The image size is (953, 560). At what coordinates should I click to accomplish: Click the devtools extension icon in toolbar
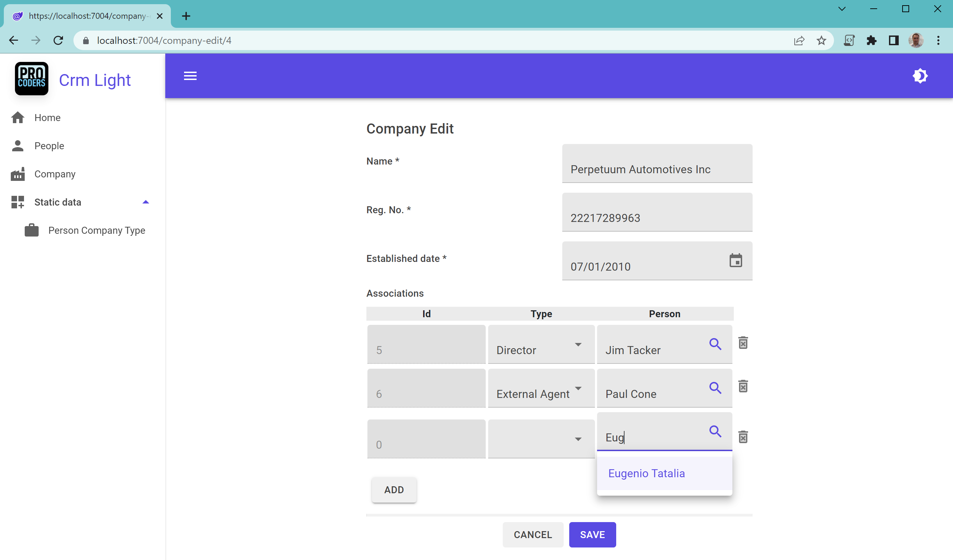tap(849, 40)
